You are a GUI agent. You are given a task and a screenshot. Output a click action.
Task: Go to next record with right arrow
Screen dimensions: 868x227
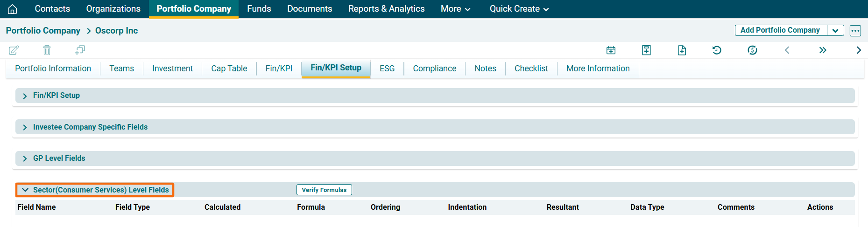click(x=858, y=50)
